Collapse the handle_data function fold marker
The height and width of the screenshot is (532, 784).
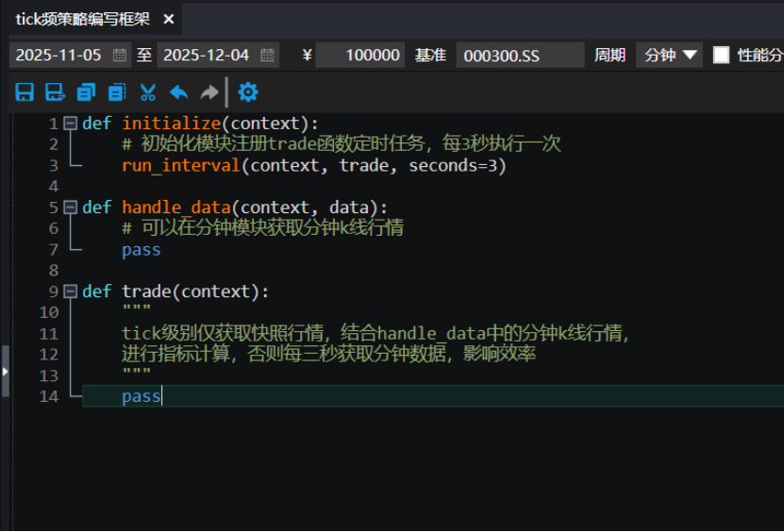tap(70, 208)
